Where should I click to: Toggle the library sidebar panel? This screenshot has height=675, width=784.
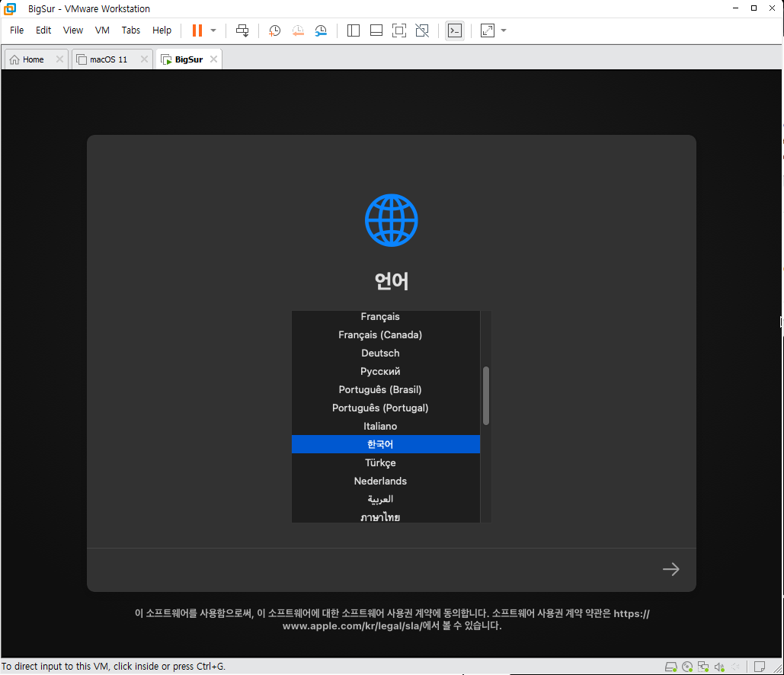coord(354,30)
